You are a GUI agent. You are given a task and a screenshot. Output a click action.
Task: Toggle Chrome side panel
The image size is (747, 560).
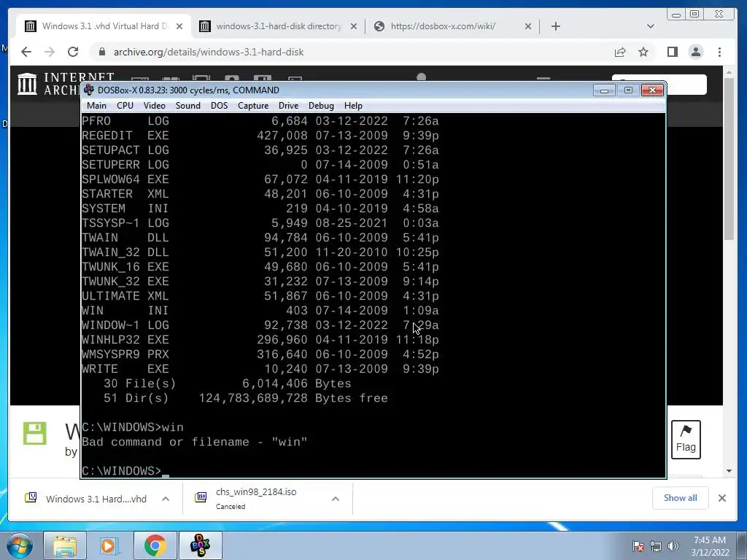[672, 52]
